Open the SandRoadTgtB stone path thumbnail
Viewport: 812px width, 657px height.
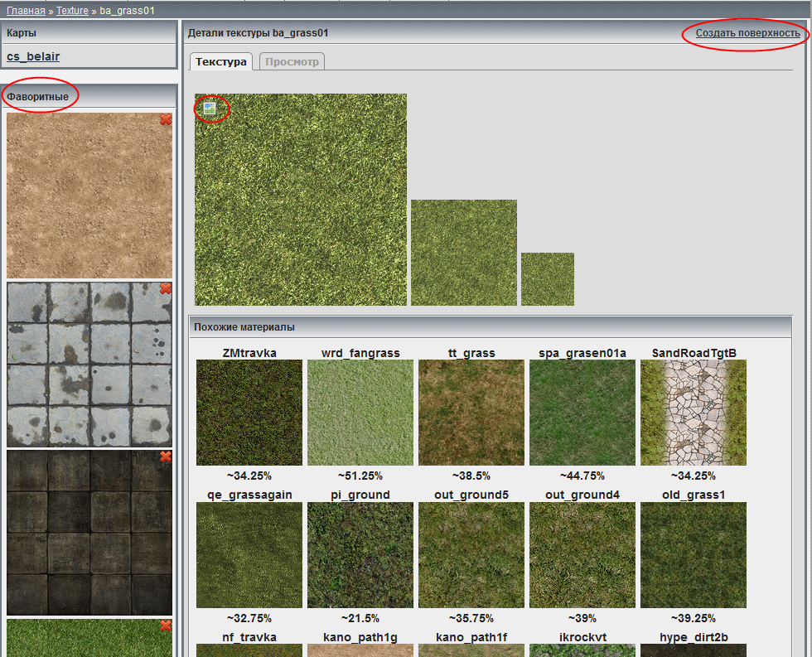[x=694, y=413]
